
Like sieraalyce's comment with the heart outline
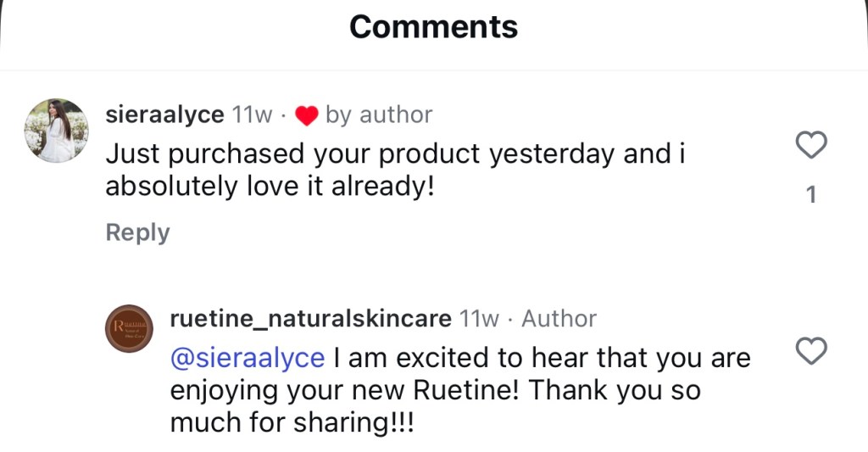click(x=812, y=145)
